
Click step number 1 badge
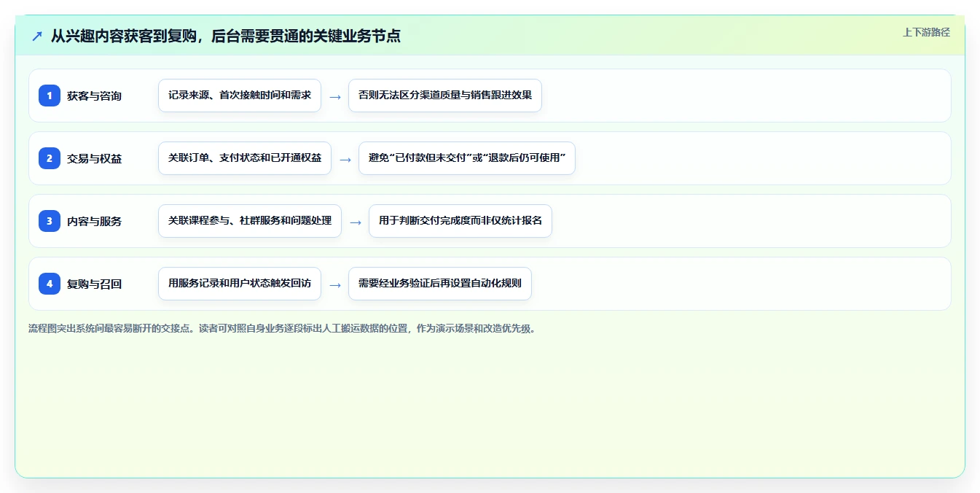point(50,96)
